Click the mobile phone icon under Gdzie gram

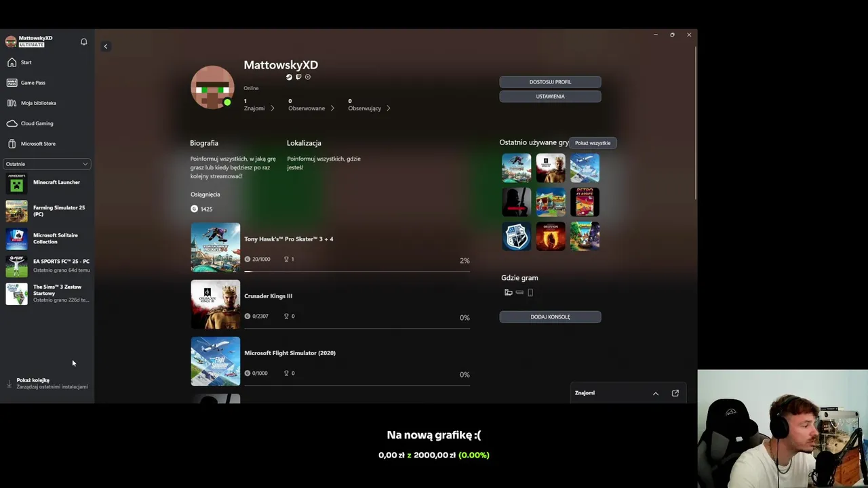coord(530,293)
